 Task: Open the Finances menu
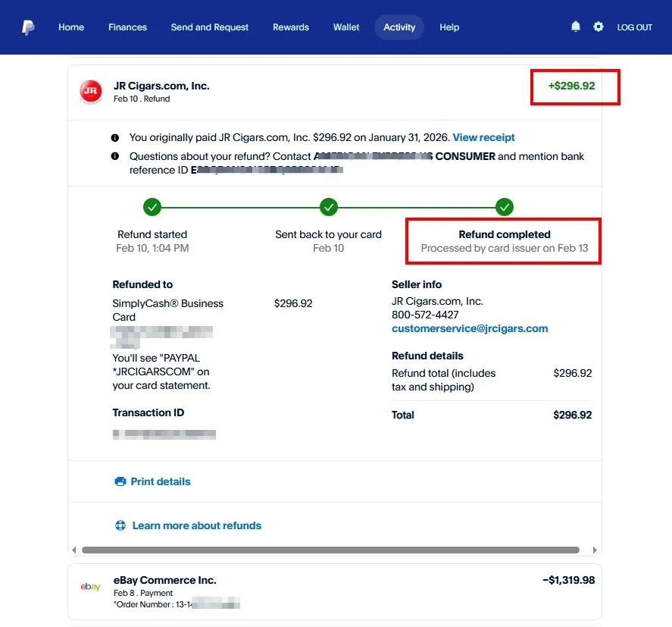[x=127, y=27]
